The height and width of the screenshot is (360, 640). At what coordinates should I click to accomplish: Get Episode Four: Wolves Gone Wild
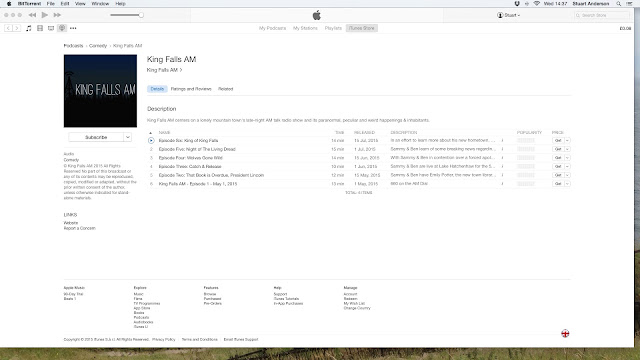coord(558,158)
